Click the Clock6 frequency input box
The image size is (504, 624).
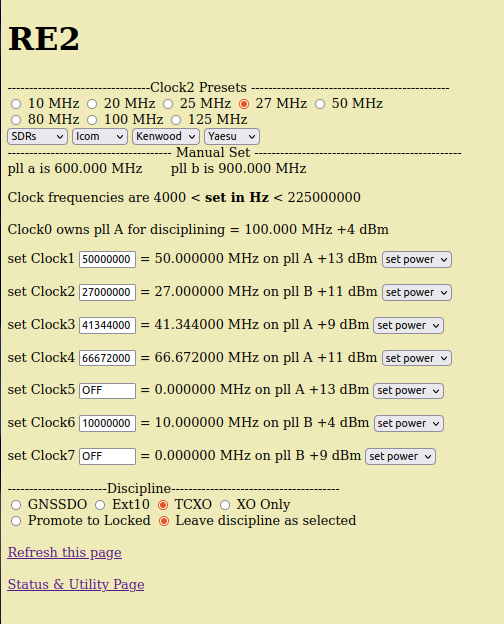tap(107, 423)
